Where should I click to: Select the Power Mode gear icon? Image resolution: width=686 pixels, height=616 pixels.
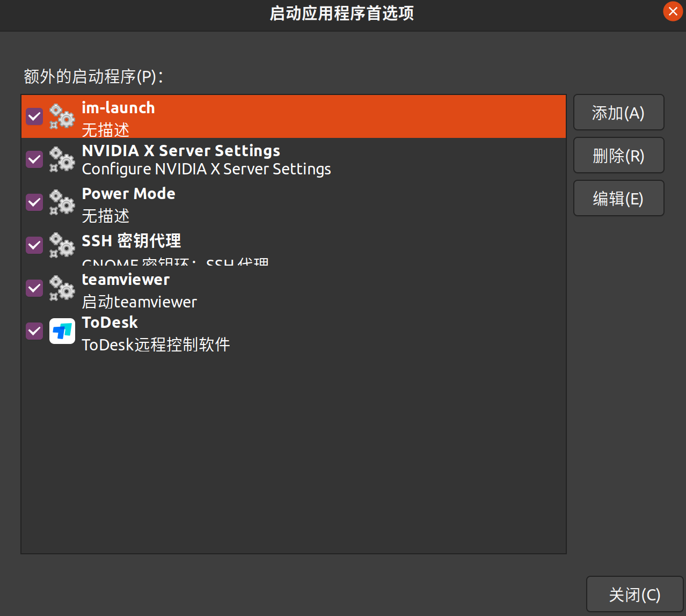[62, 202]
